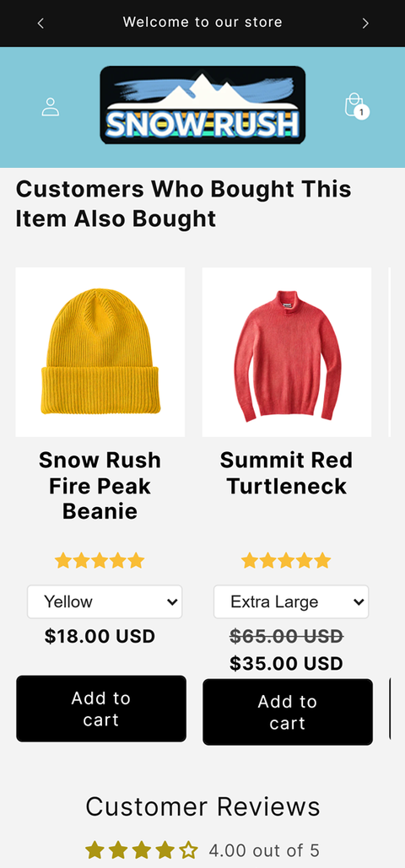The image size is (405, 868).
Task: Click the Welcome to our store announcement
Action: [202, 22]
